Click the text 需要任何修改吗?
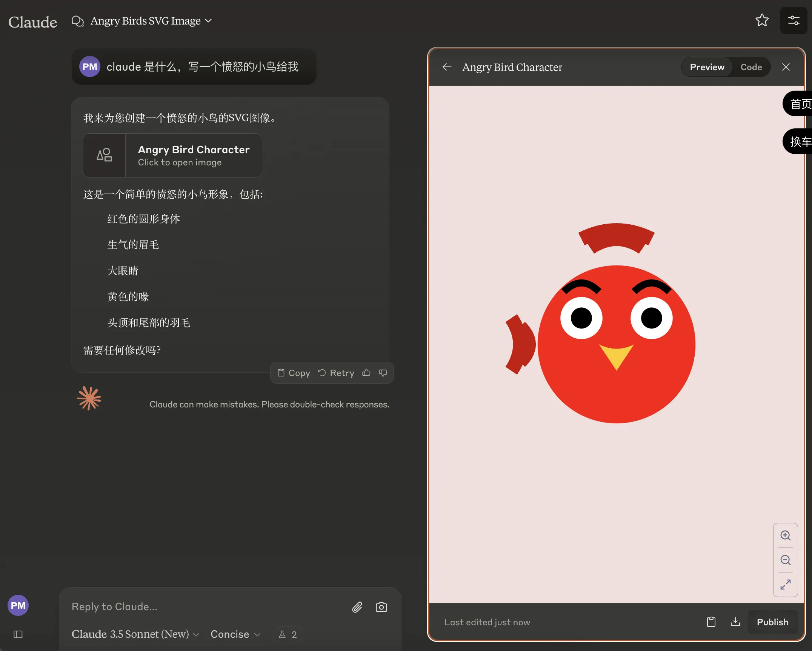The height and width of the screenshot is (651, 812). tap(122, 350)
